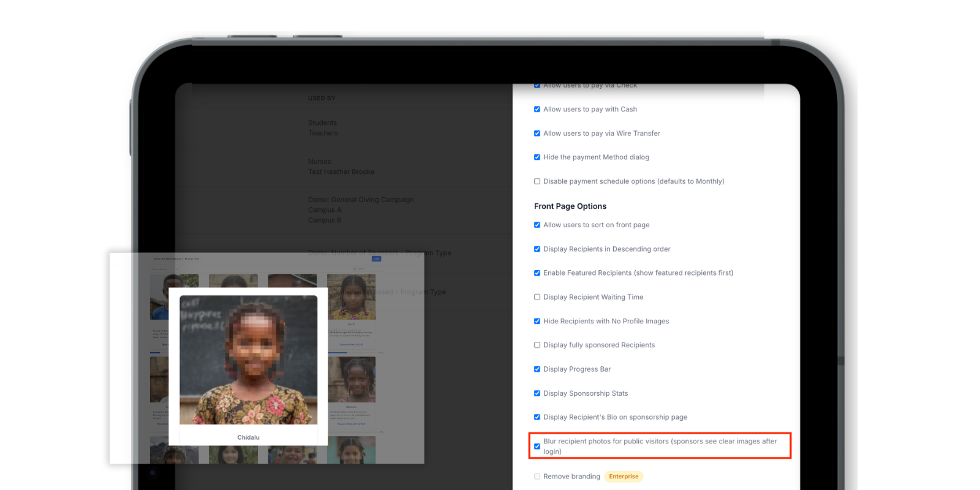This screenshot has width=980, height=490.
Task: Toggle Allow users to pay via Wire Transfer
Action: pos(537,134)
